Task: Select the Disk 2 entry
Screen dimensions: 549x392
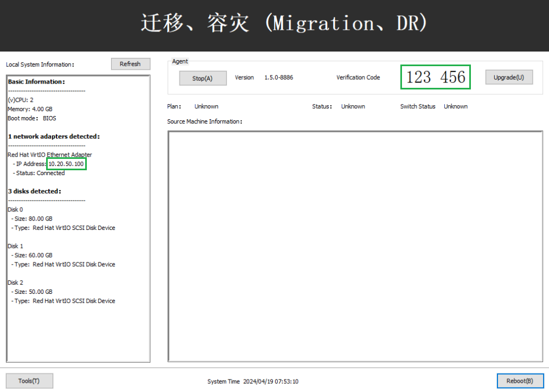Action: (15, 282)
